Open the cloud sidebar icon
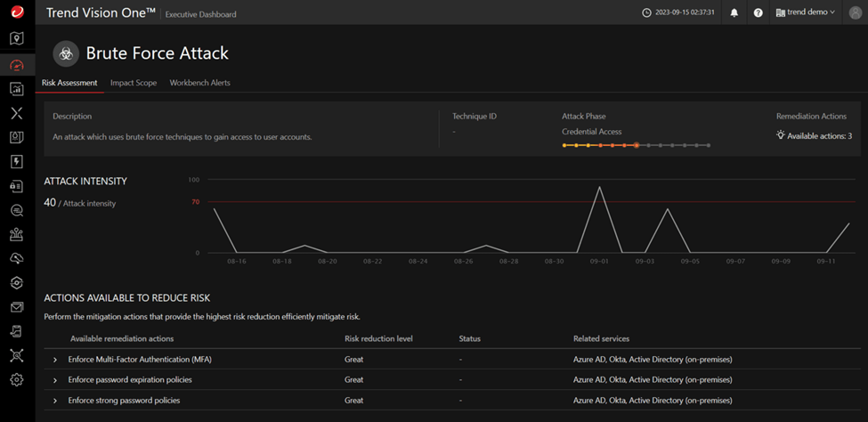The height and width of the screenshot is (422, 868). [x=17, y=258]
